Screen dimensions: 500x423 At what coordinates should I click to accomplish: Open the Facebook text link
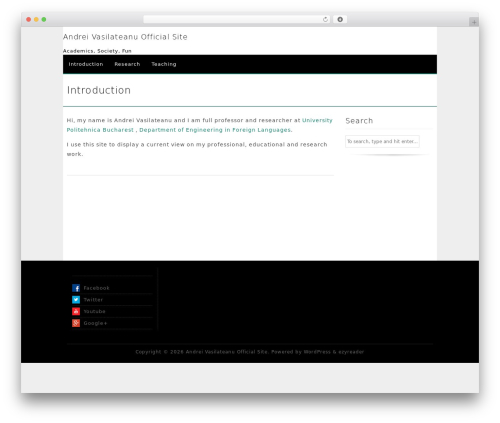96,288
